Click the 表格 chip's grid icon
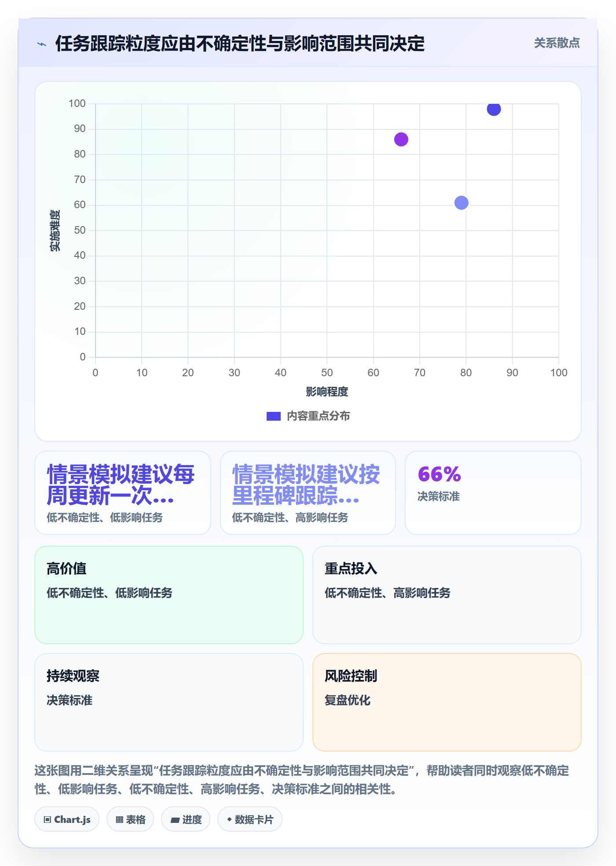The height and width of the screenshot is (866, 616). coord(120,820)
